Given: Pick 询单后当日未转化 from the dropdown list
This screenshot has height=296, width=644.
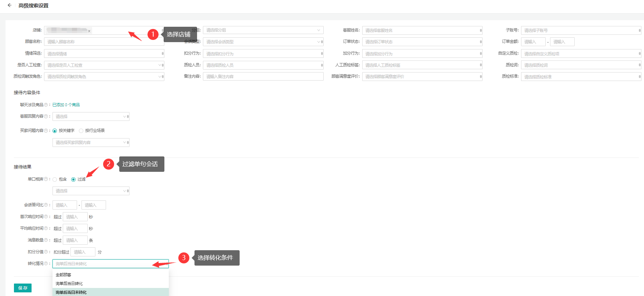Looking at the screenshot, I should coord(110,292).
